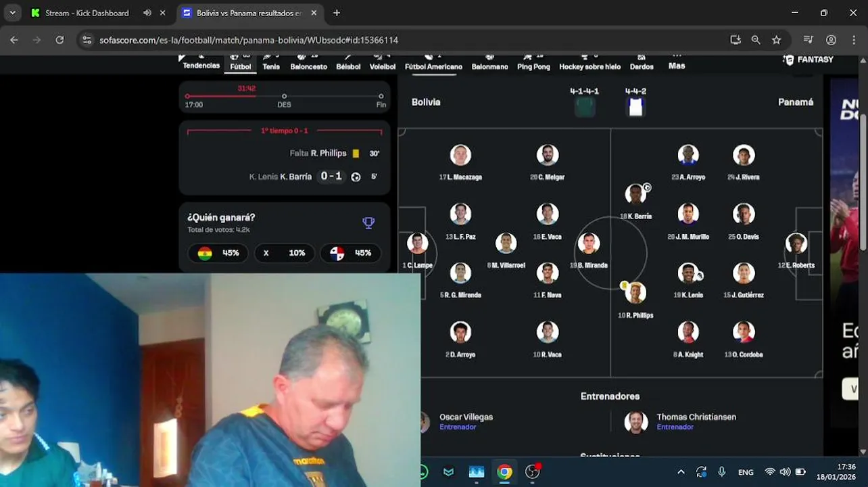
Task: Open the Fútbol Americano section
Action: click(x=433, y=62)
